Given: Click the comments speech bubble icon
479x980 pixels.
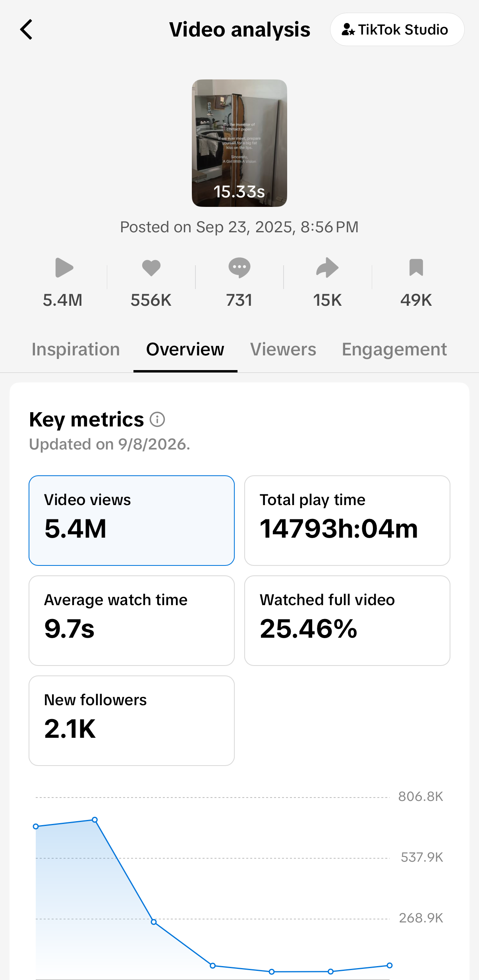Looking at the screenshot, I should pos(240,268).
